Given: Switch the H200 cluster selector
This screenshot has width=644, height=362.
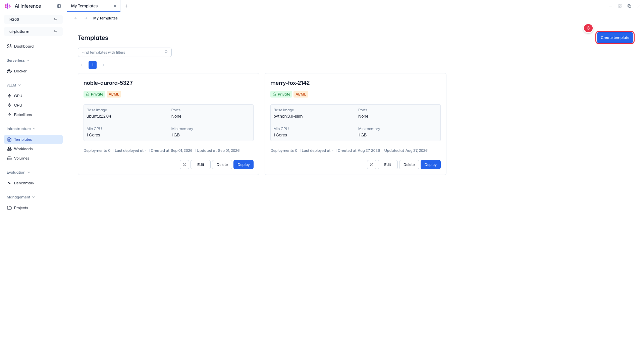Looking at the screenshot, I should pyautogui.click(x=33, y=19).
